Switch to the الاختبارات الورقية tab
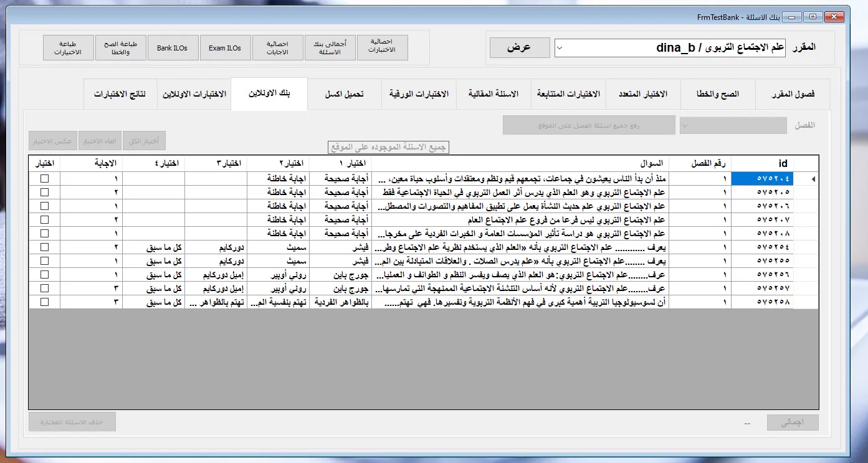The image size is (868, 463). click(419, 95)
